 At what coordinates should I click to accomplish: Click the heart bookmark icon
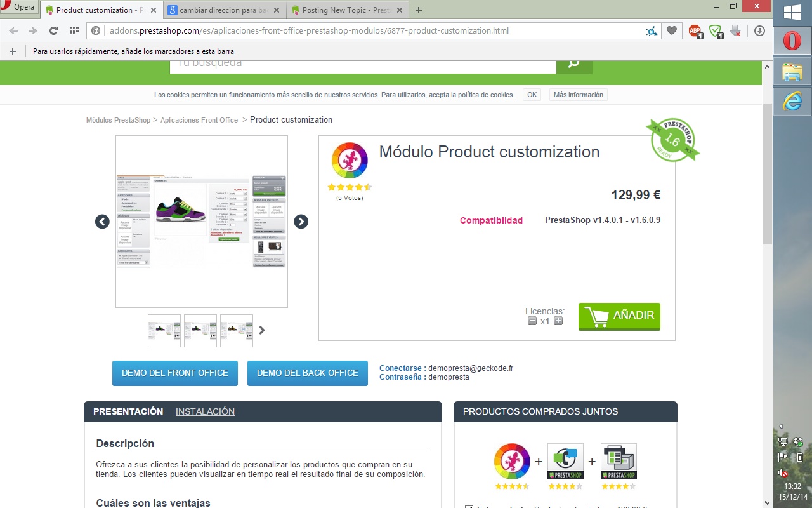click(671, 30)
